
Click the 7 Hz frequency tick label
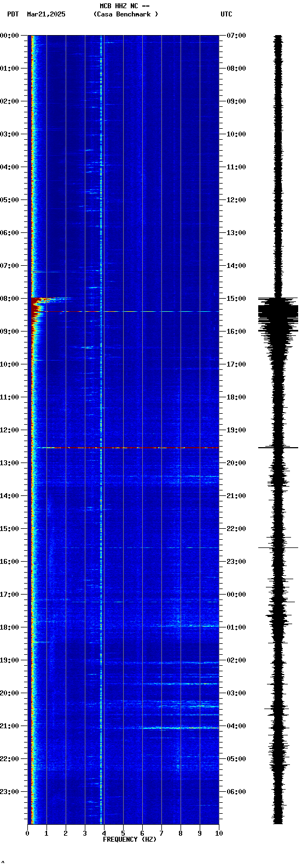click(161, 833)
